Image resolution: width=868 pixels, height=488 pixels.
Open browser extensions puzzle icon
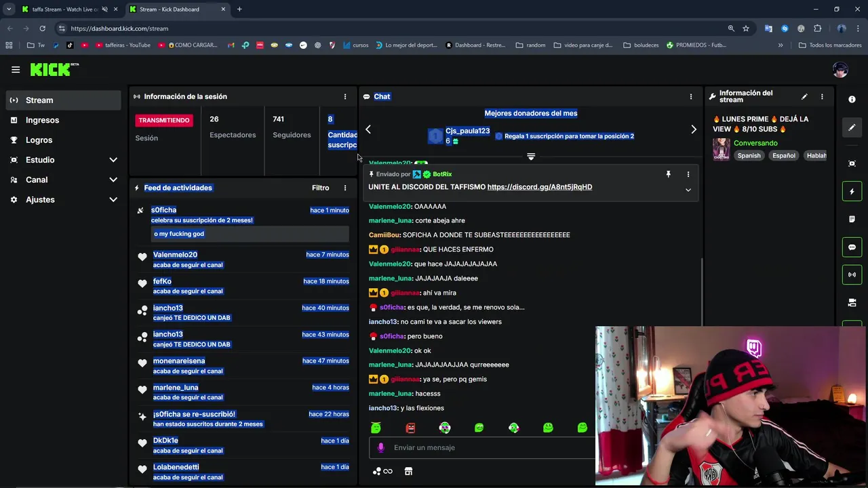click(817, 28)
